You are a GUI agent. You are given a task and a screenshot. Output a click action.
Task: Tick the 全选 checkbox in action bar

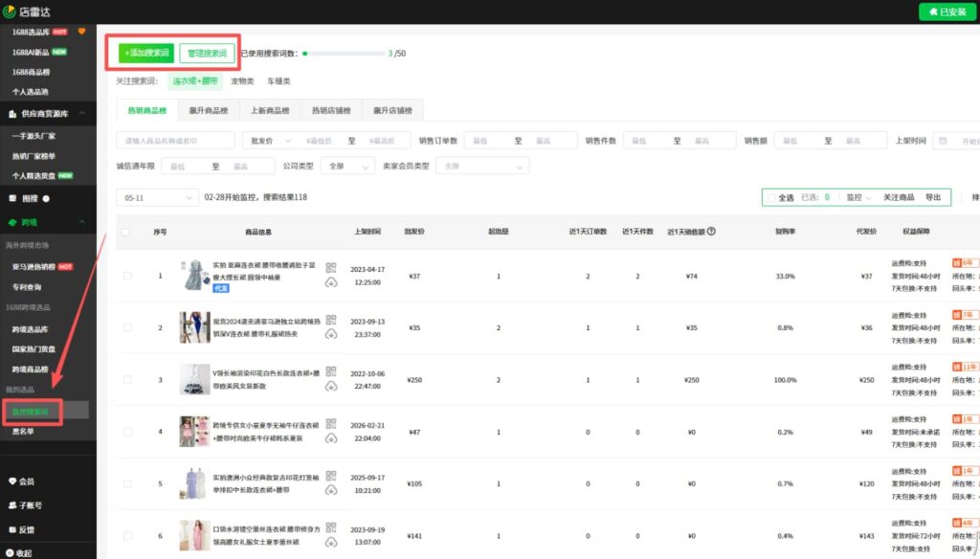(x=772, y=197)
